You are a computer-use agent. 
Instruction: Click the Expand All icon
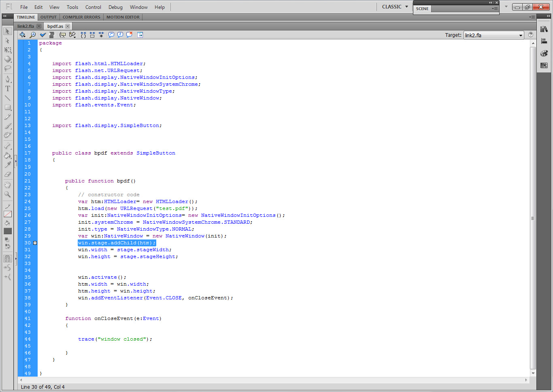pyautogui.click(x=101, y=35)
